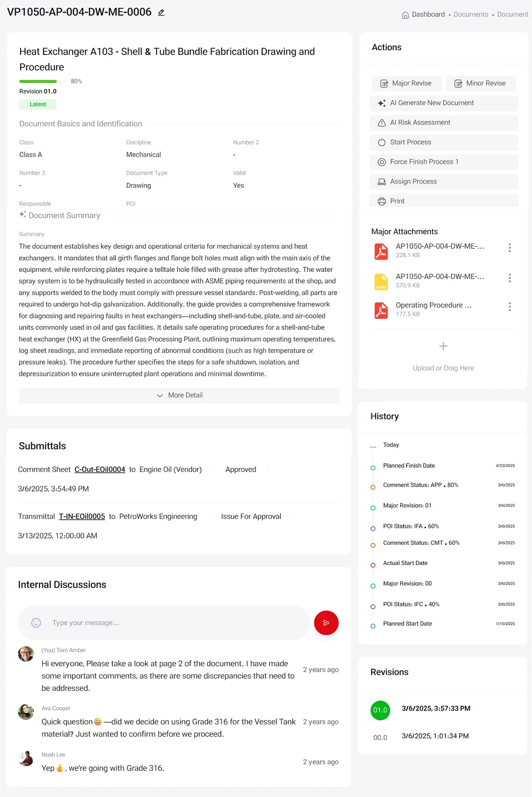This screenshot has width=532, height=797.
Task: Click the Major Revise button
Action: (407, 83)
